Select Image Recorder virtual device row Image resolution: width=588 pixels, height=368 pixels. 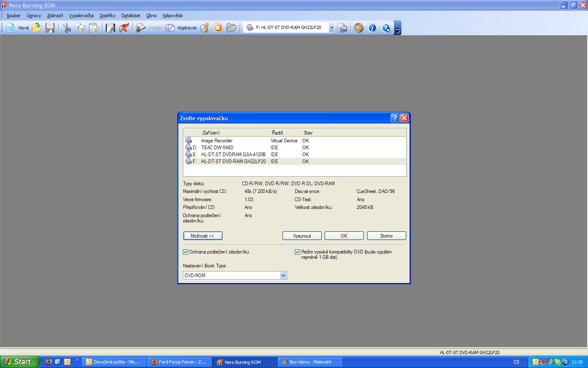coord(216,141)
